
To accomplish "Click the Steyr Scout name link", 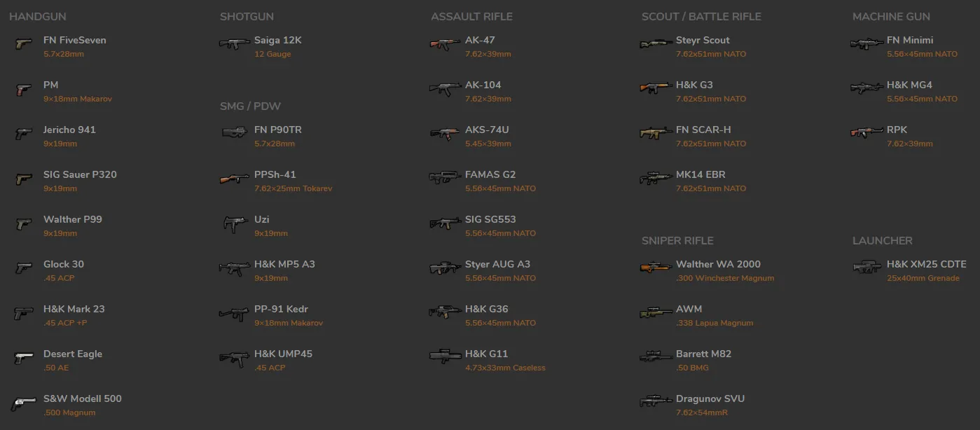I will [x=702, y=40].
